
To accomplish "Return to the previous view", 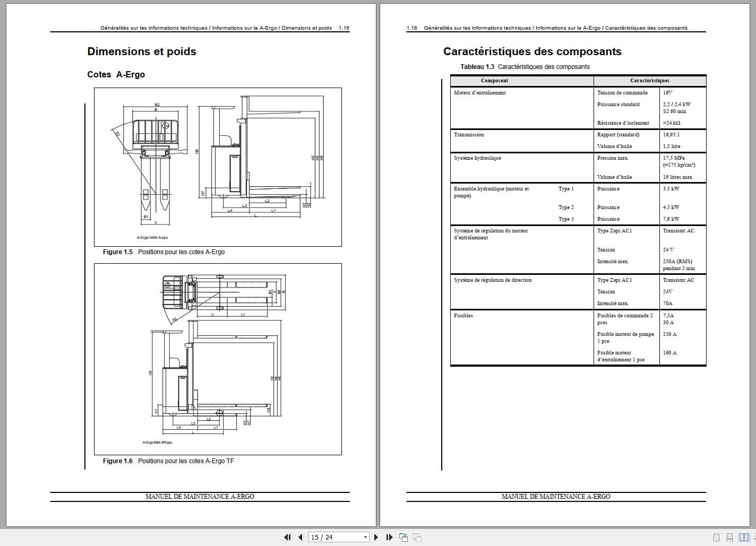I will (x=403, y=537).
